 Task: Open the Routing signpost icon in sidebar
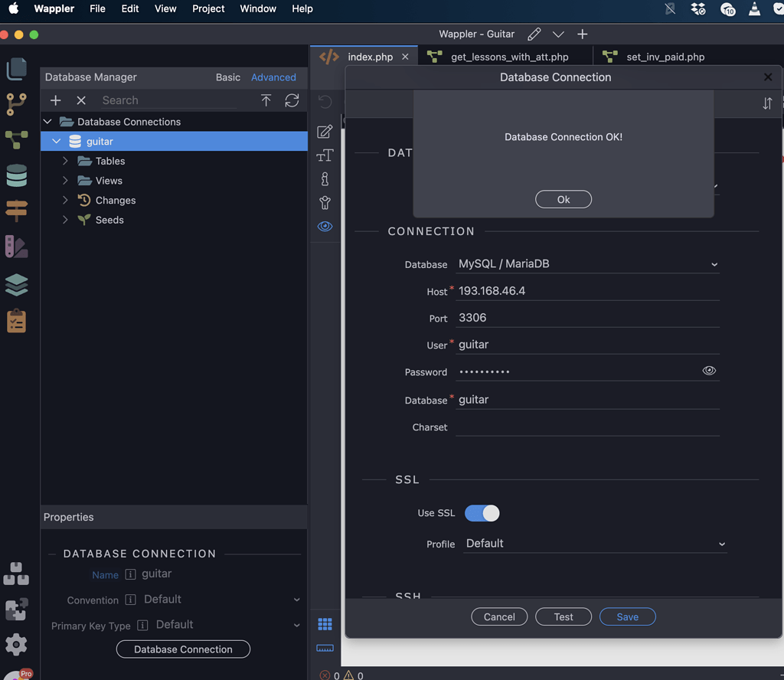(17, 211)
